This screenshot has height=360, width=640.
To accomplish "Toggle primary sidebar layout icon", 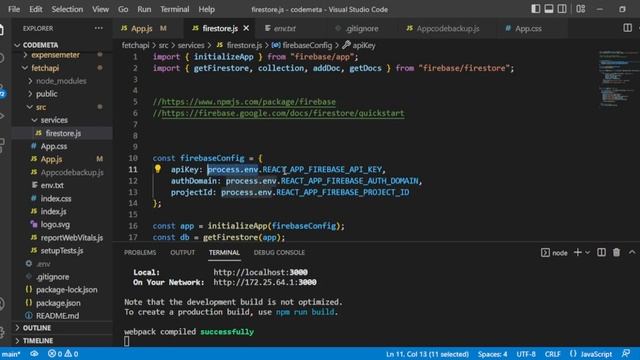I will click(x=536, y=9).
